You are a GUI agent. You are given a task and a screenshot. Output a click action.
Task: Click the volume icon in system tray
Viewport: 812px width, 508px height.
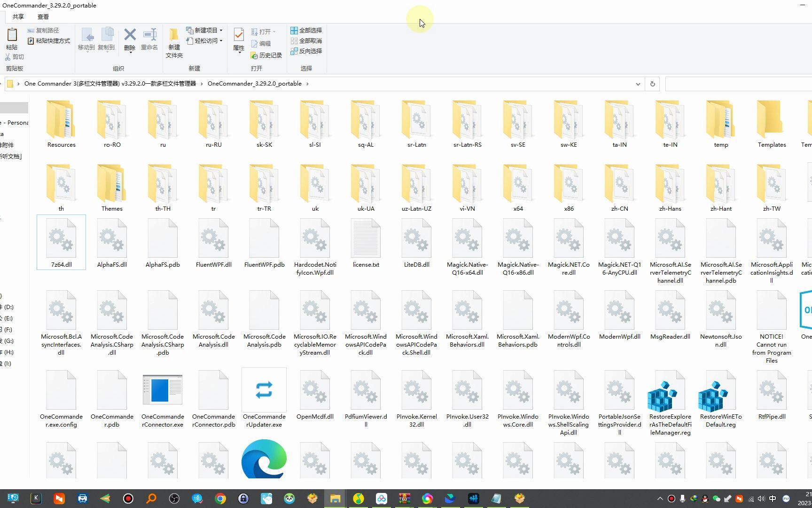click(761, 499)
